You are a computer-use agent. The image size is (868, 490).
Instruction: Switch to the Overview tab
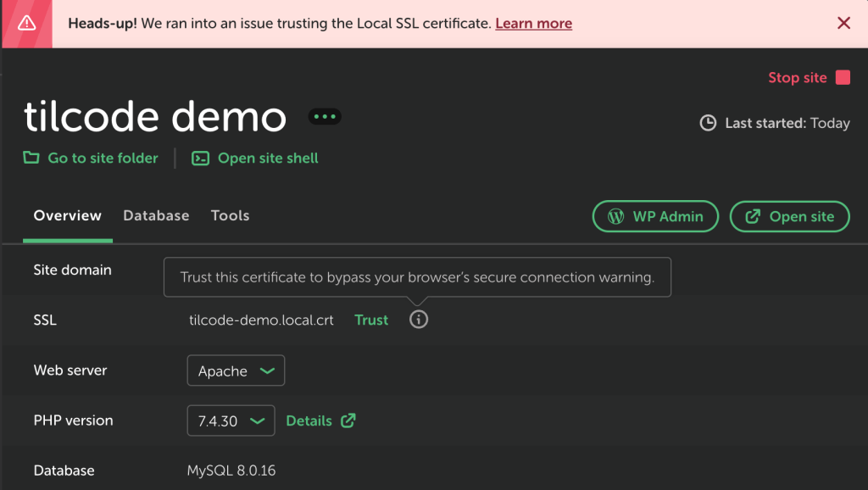(x=68, y=216)
